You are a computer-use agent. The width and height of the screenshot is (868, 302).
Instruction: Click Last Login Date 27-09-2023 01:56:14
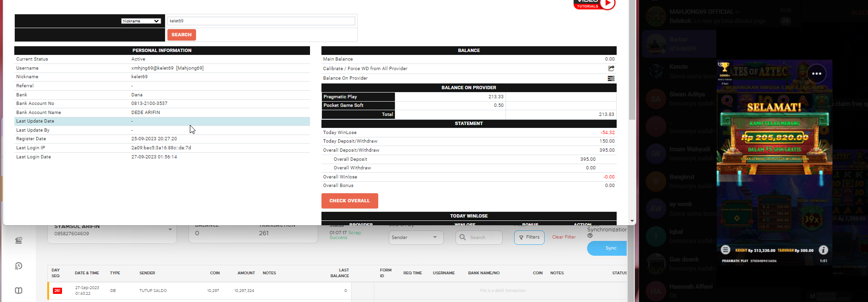click(x=154, y=157)
